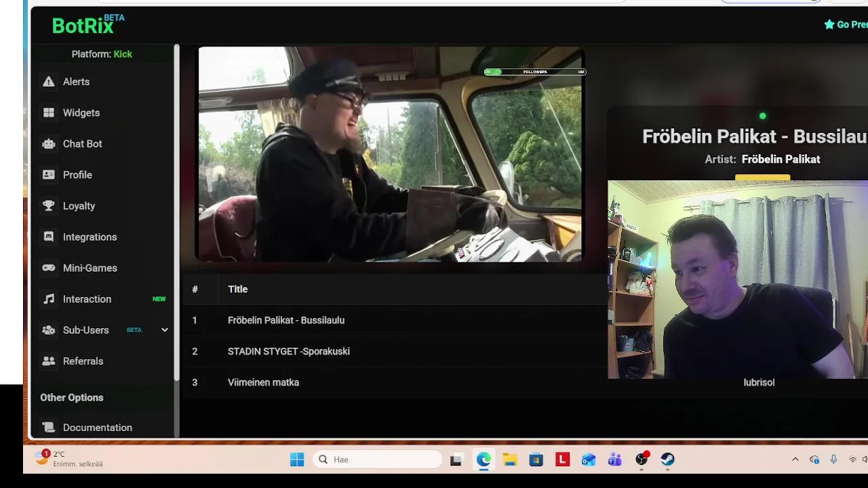
Task: Open the red L app on taskbar
Action: coord(562,460)
